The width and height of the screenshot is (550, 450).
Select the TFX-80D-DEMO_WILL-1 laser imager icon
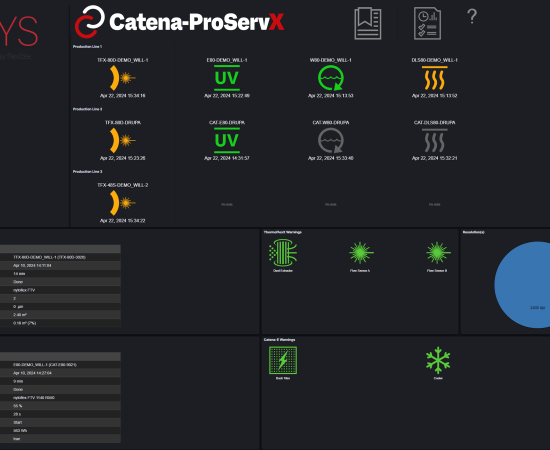(x=122, y=78)
